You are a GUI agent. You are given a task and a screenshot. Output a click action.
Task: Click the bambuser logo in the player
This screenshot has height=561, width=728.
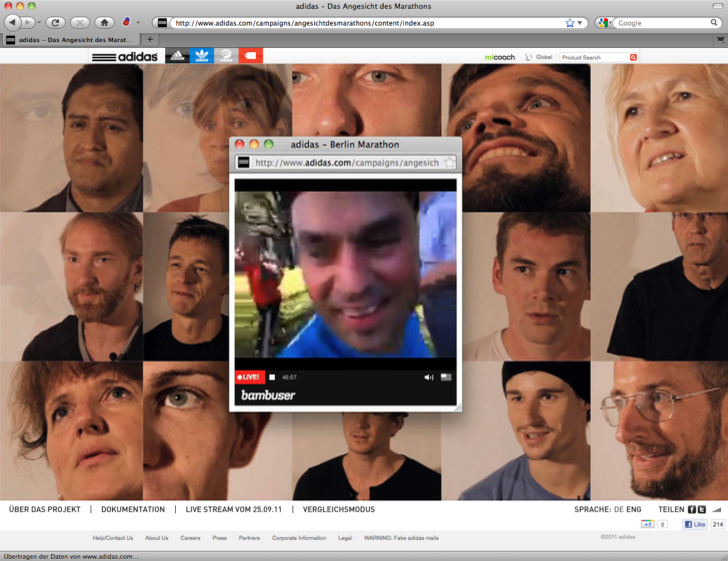coord(268,395)
